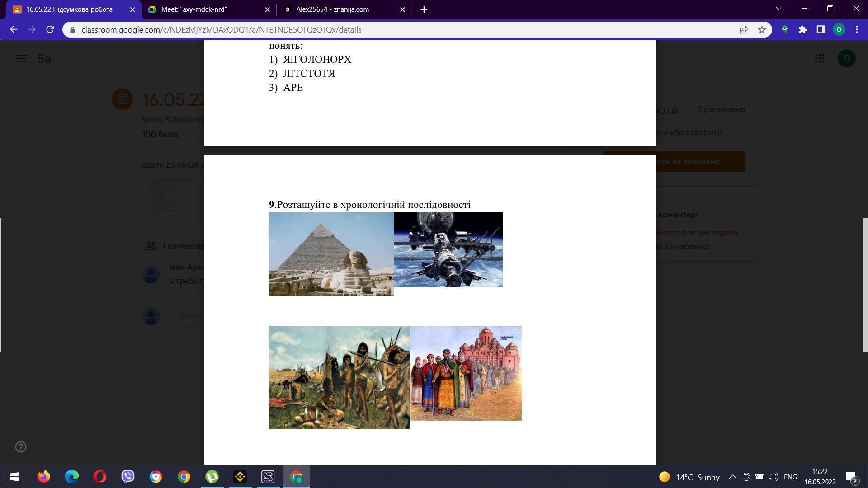The width and height of the screenshot is (868, 488).
Task: Switch ENG keyboard language indicator
Action: [x=790, y=477]
